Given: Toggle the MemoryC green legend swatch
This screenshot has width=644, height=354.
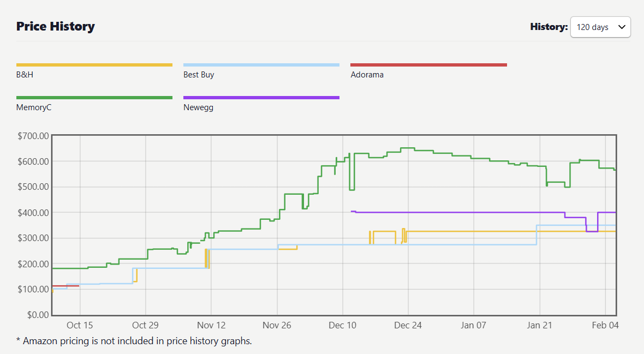Looking at the screenshot, I should 94,98.
